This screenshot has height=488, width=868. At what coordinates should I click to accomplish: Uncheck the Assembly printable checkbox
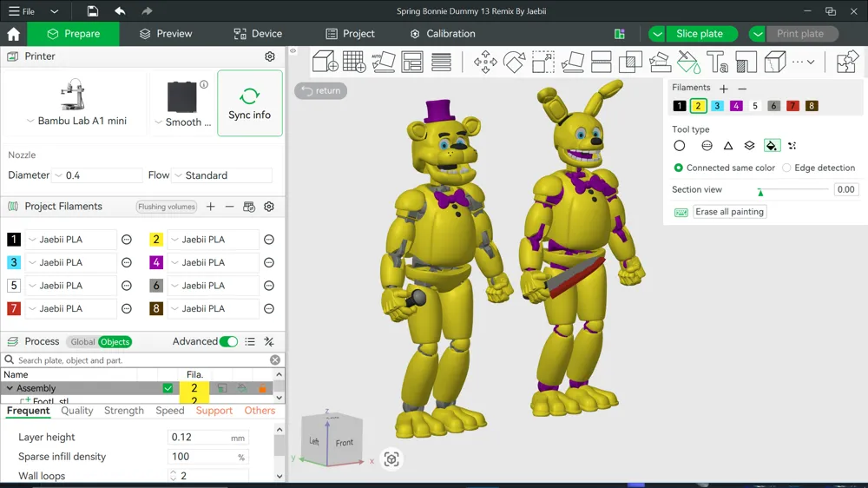click(168, 388)
